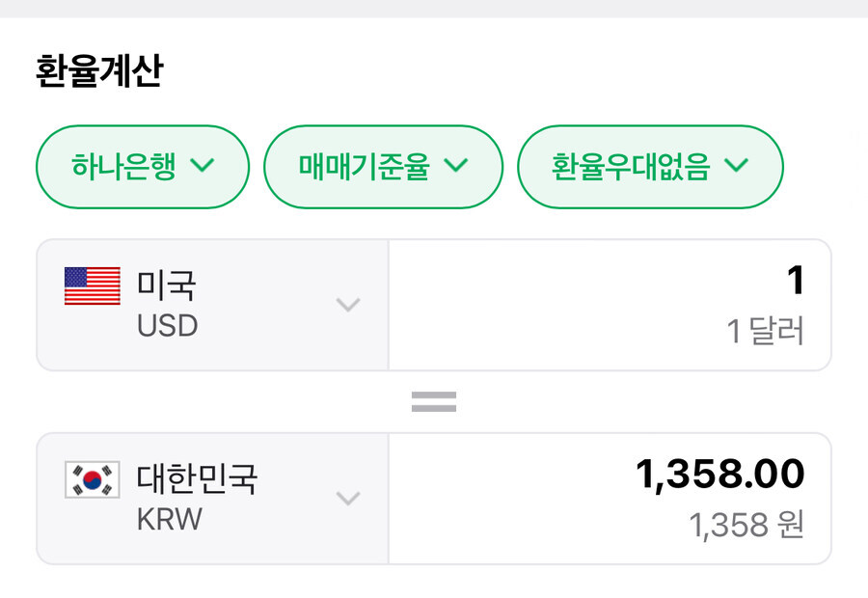868x598 pixels.
Task: Select the 미국 country name label
Action: 167,285
